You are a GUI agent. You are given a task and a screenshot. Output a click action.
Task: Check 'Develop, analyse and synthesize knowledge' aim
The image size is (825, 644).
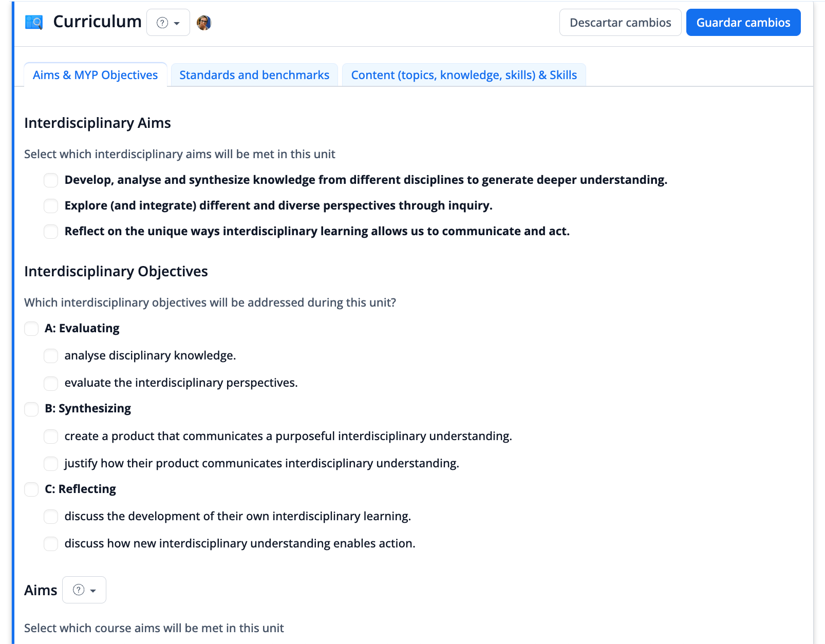51,180
